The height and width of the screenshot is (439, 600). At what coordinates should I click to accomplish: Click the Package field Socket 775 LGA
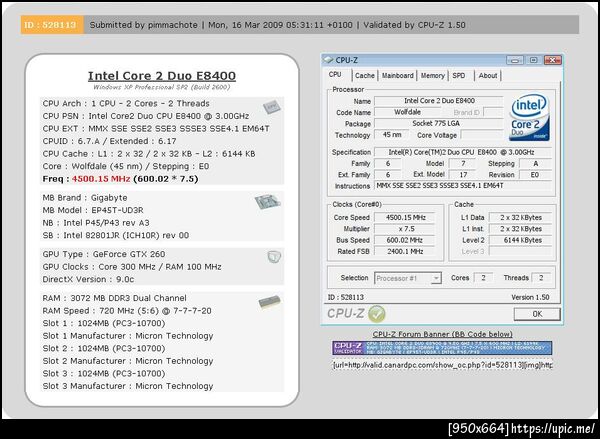pyautogui.click(x=439, y=124)
